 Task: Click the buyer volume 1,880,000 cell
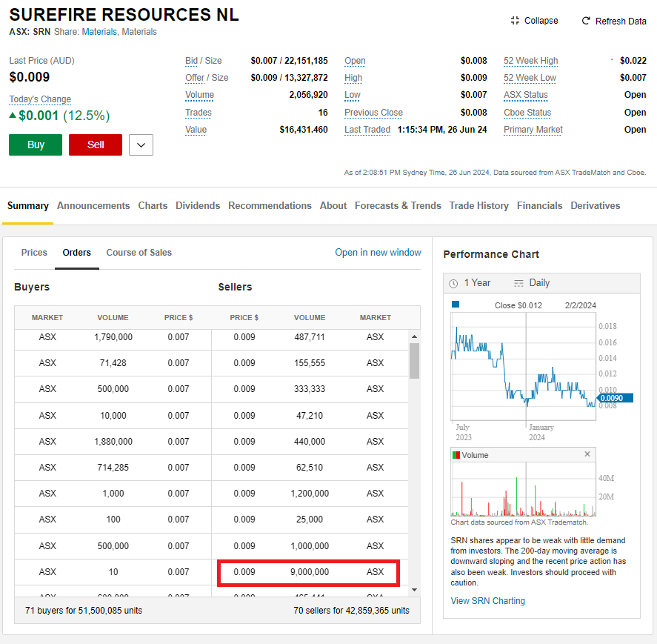(113, 442)
